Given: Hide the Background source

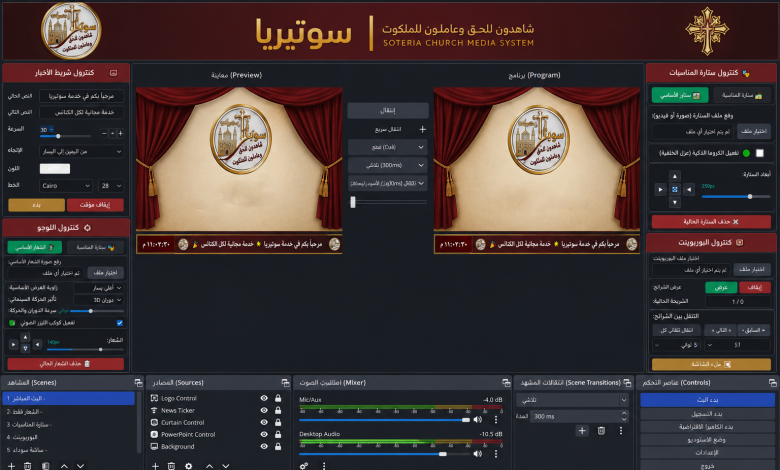Looking at the screenshot, I should [x=264, y=447].
